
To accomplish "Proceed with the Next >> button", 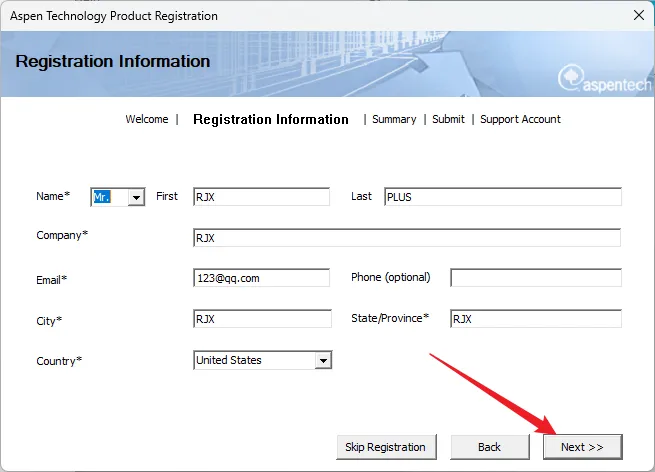I will (x=583, y=447).
